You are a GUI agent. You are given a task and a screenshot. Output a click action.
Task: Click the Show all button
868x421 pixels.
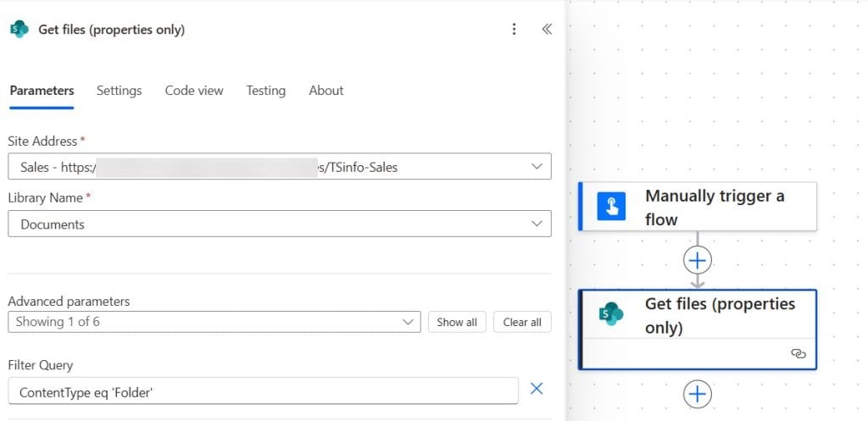pos(457,322)
